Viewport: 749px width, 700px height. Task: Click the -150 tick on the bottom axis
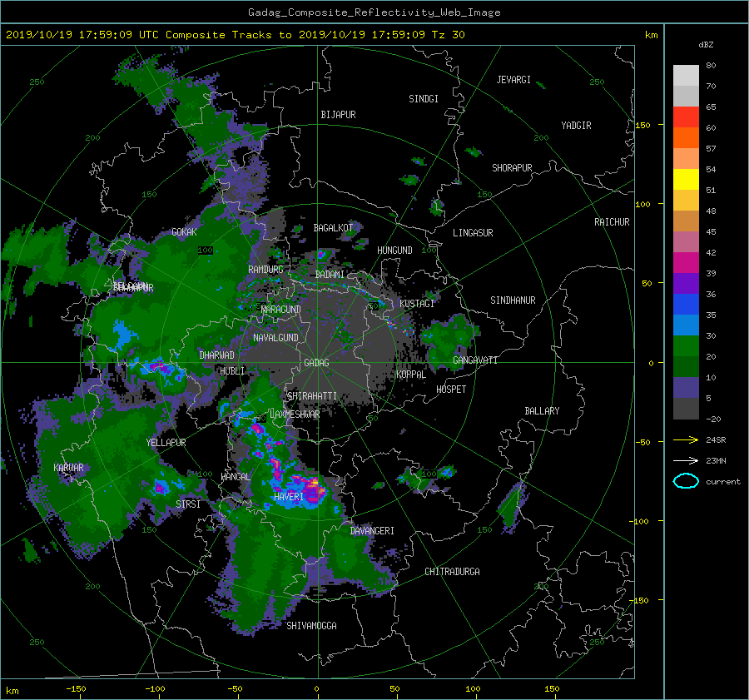[76, 688]
